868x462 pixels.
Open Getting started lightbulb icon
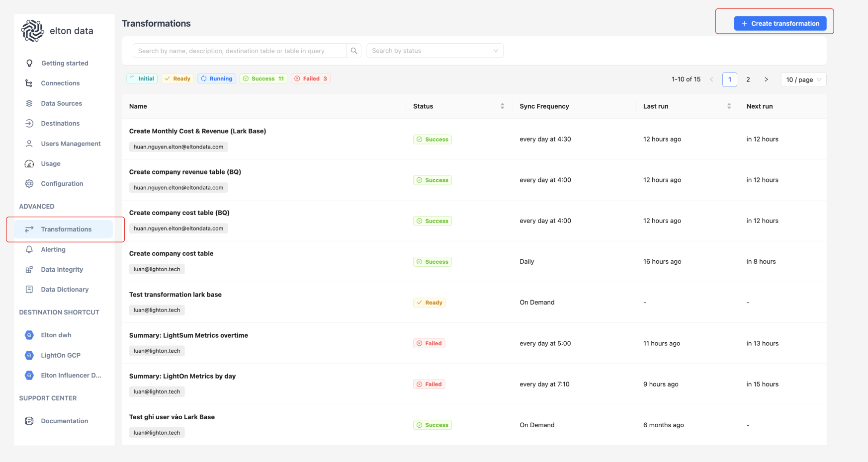pos(29,63)
